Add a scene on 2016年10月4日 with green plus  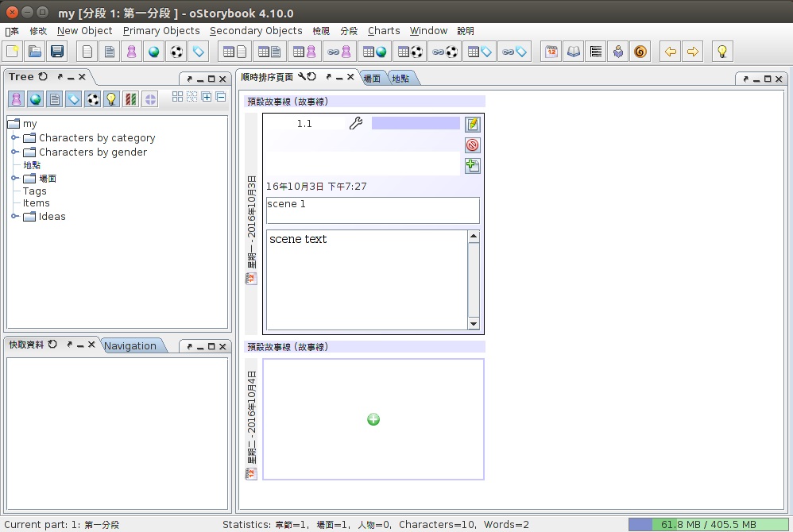pos(373,419)
